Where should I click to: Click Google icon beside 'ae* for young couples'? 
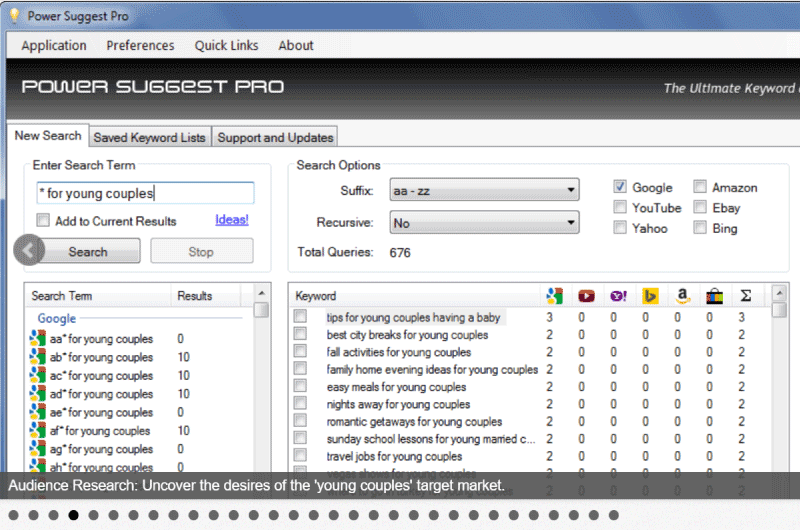(38, 412)
